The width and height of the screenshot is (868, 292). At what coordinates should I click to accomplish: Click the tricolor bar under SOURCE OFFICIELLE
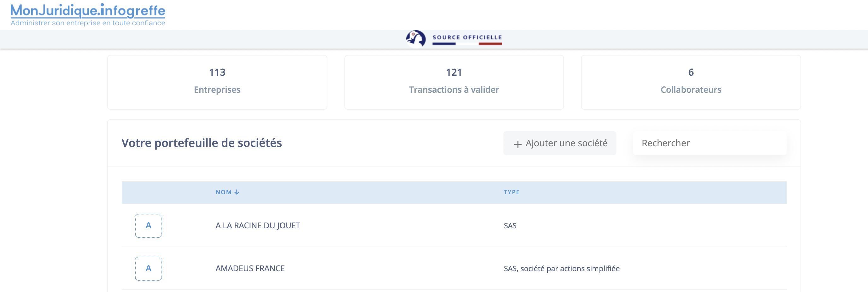(466, 44)
